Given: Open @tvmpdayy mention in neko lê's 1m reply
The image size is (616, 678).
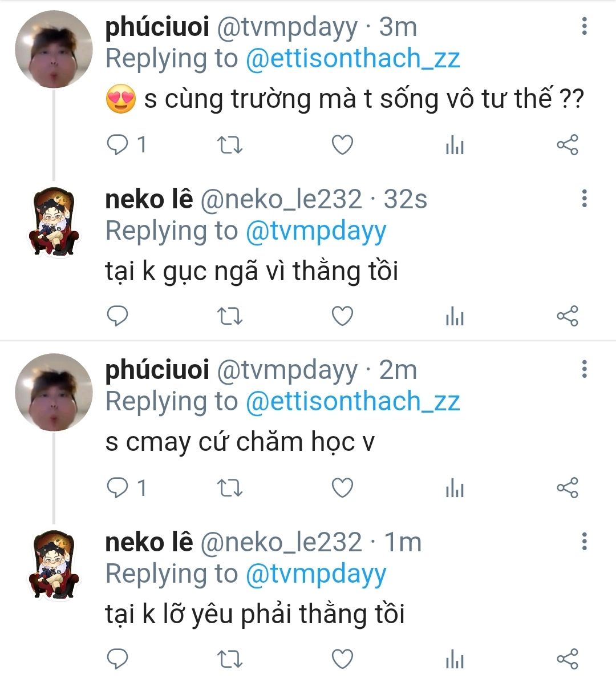Looking at the screenshot, I should (x=316, y=574).
